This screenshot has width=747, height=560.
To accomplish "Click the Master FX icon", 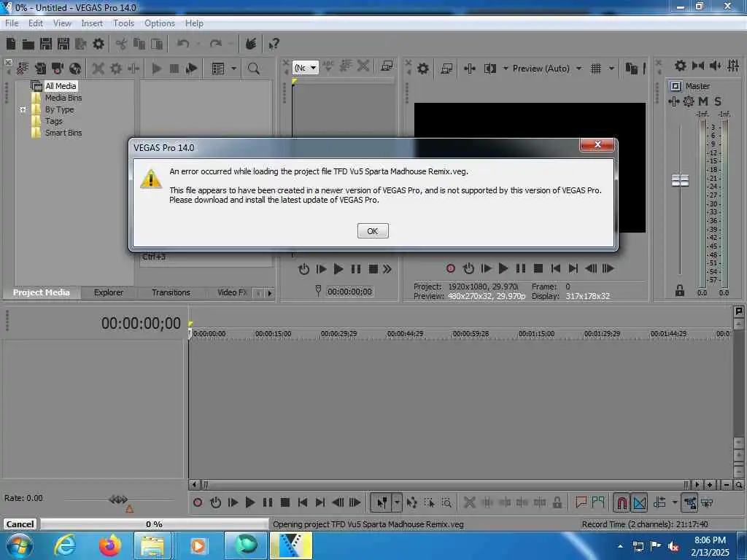I will (673, 101).
